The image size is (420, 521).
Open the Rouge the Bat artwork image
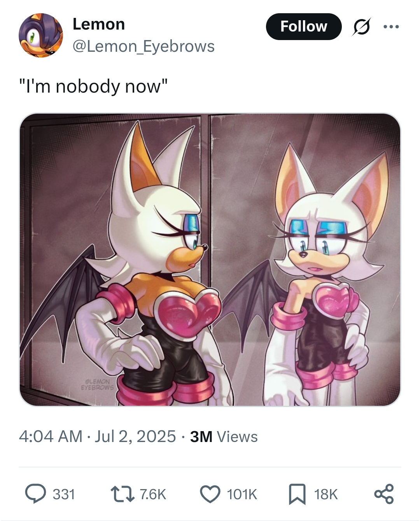click(210, 260)
